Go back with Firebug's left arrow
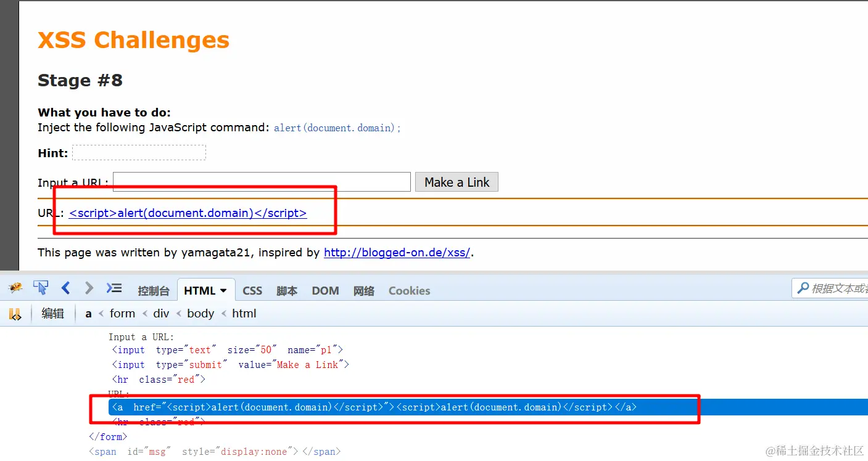Viewport: 868px width, 461px height. (66, 288)
